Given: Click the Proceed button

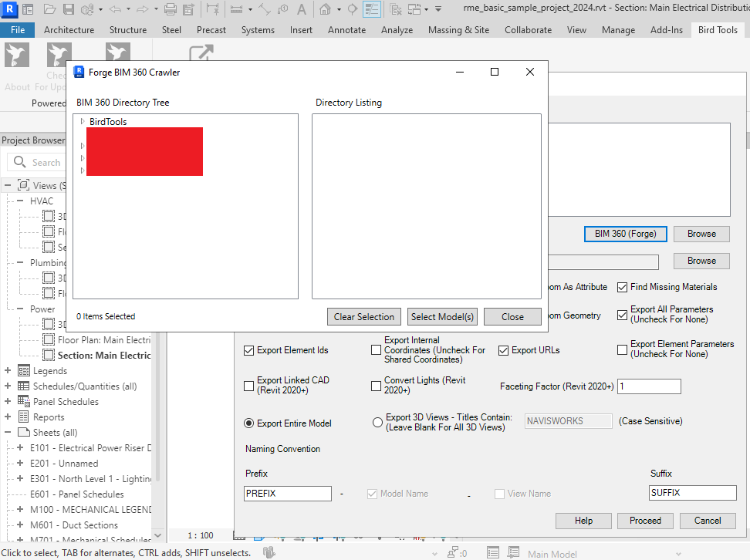Looking at the screenshot, I should [645, 521].
